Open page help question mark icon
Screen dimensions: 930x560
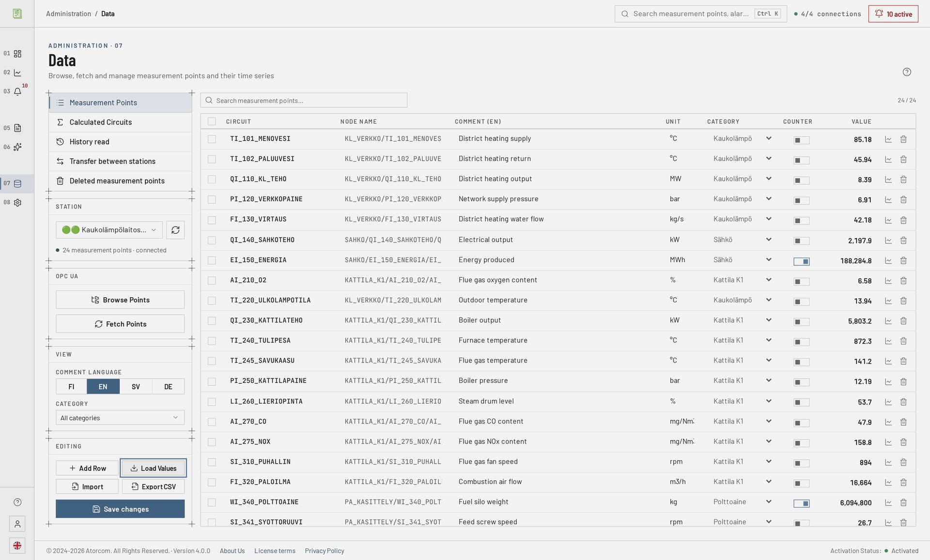907,72
